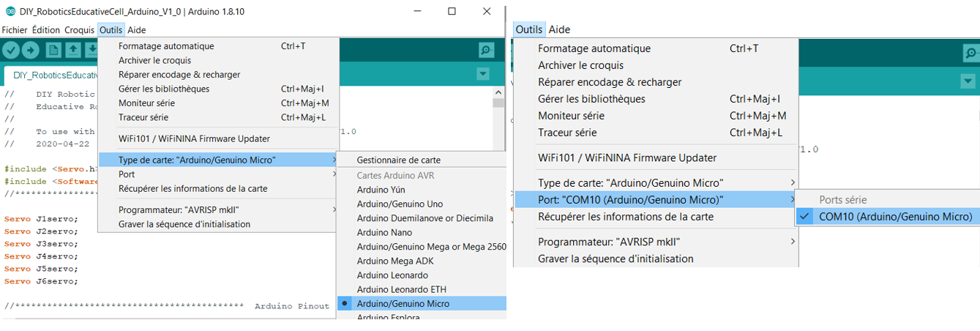Image resolution: width=980 pixels, height=331 pixels.
Task: Click Outils menu in right window
Action: pos(529,29)
